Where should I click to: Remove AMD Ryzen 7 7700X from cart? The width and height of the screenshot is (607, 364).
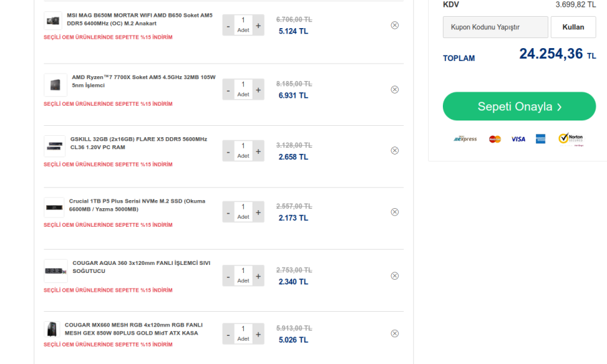395,90
